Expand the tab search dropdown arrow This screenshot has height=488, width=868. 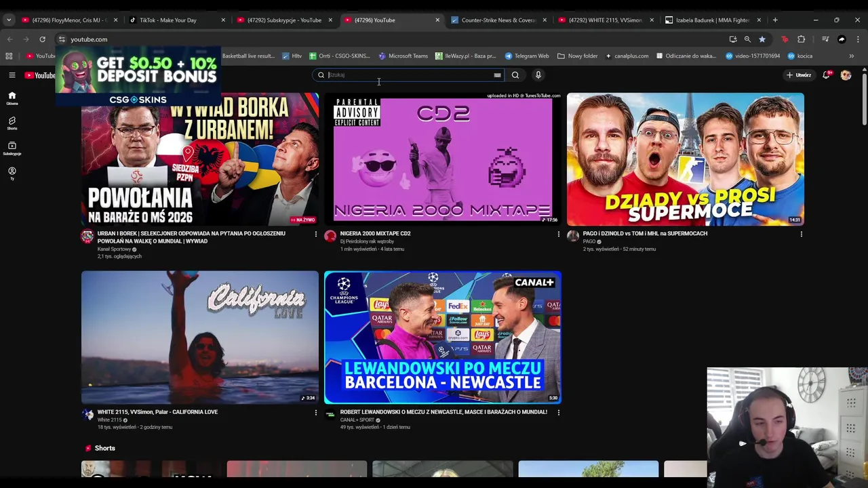[9, 20]
